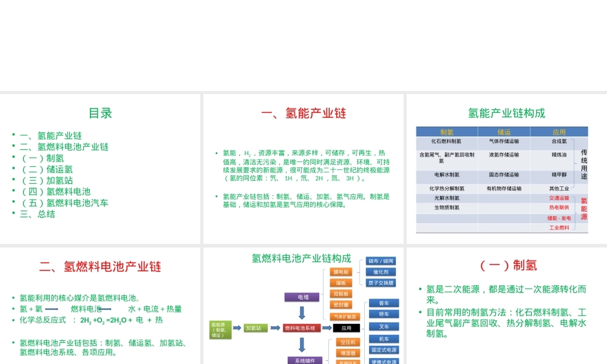This screenshot has width=607, height=364.
Task: Click black 应用 box in diagram
Action: pos(347,328)
